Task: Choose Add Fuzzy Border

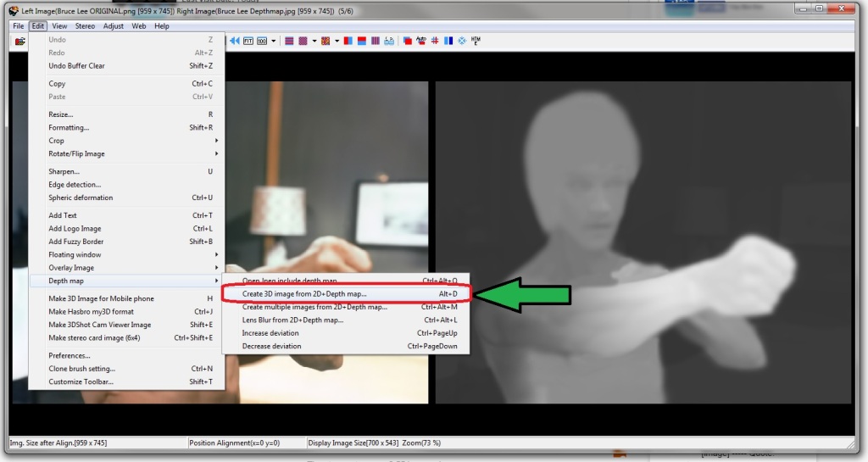Action: tap(127, 242)
